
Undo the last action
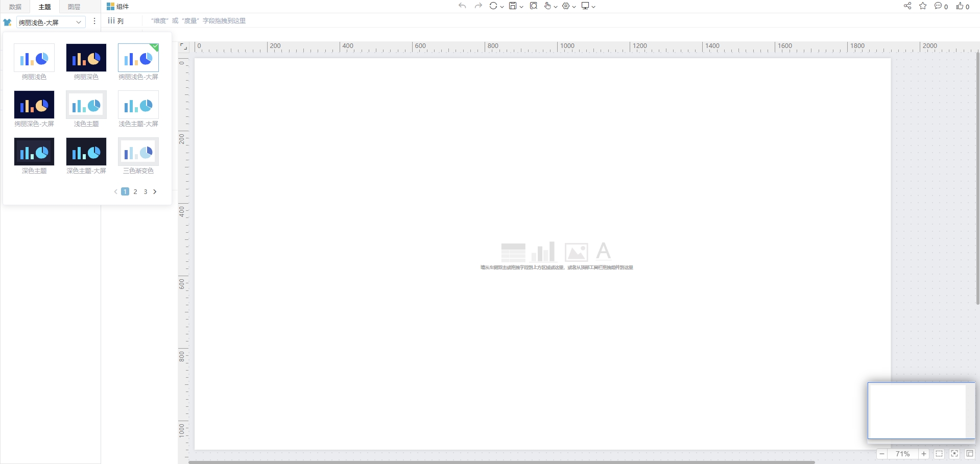(x=462, y=6)
